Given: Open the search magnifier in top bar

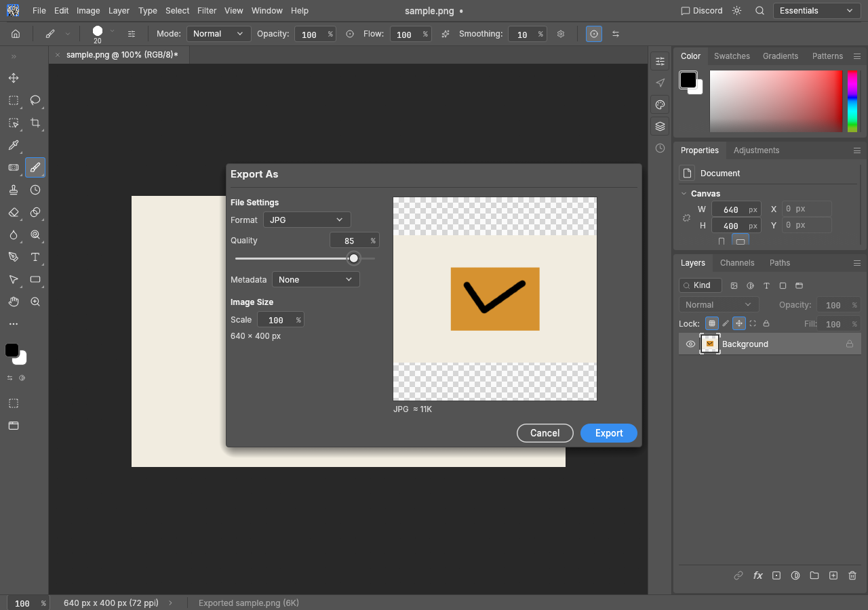Looking at the screenshot, I should [x=760, y=11].
